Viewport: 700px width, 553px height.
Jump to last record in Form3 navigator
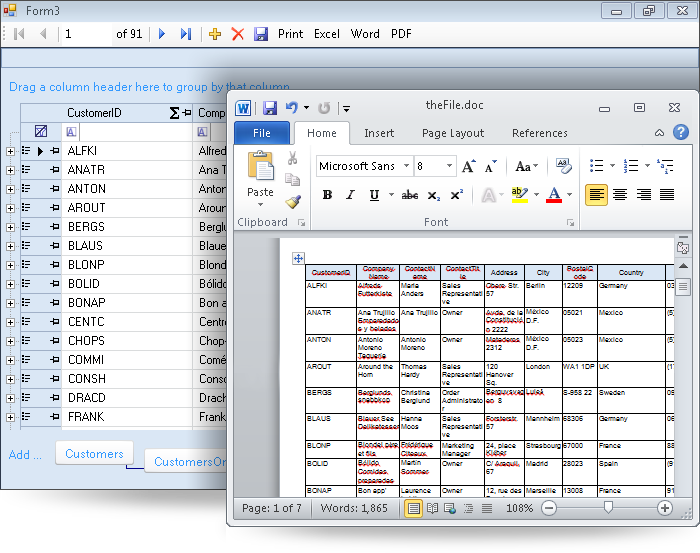[186, 34]
